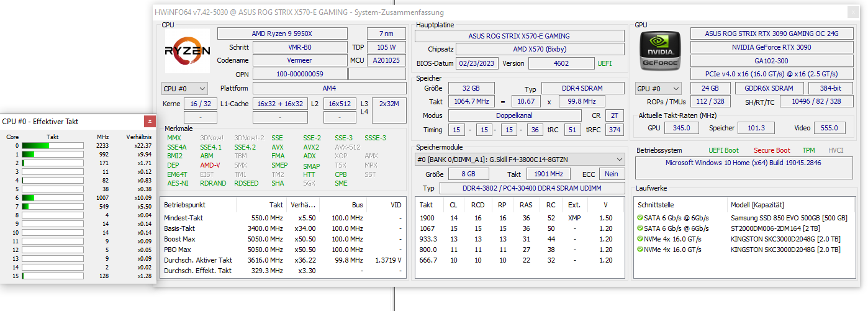
Task: Click the Core 15 clock usage bar
Action: (53, 276)
